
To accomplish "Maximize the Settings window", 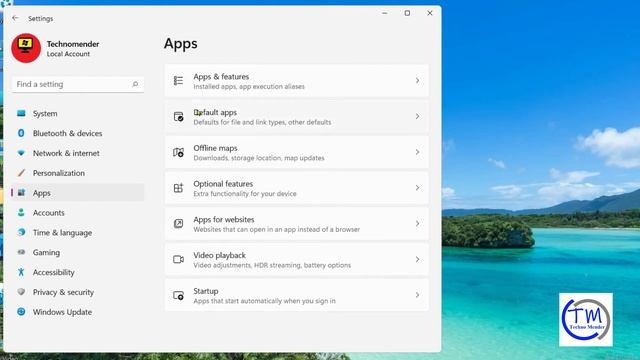I will (x=407, y=13).
